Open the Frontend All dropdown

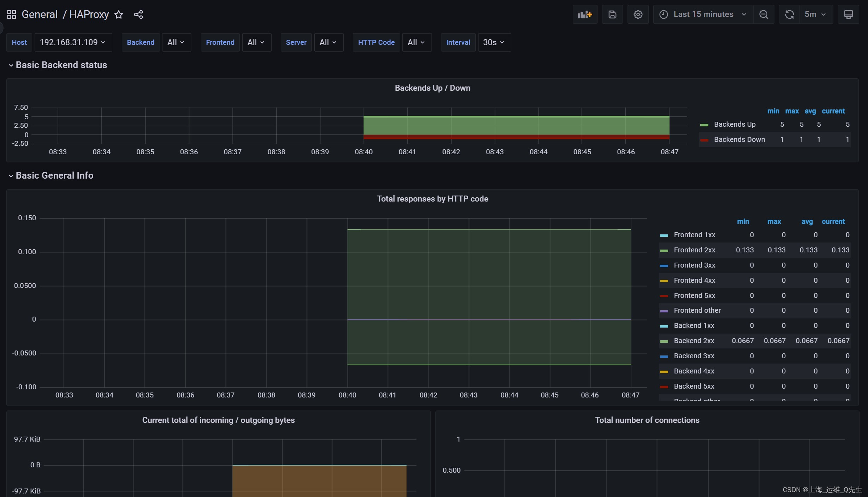(x=256, y=42)
